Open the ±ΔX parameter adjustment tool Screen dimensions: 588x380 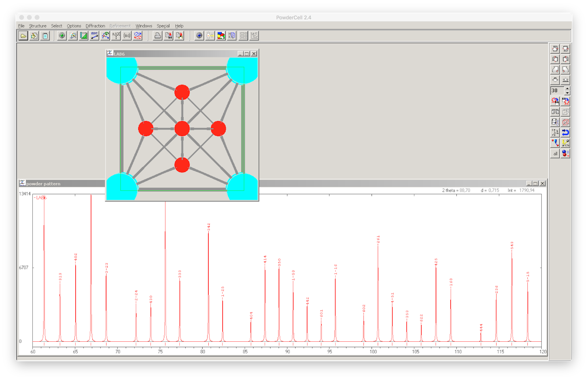(116, 36)
